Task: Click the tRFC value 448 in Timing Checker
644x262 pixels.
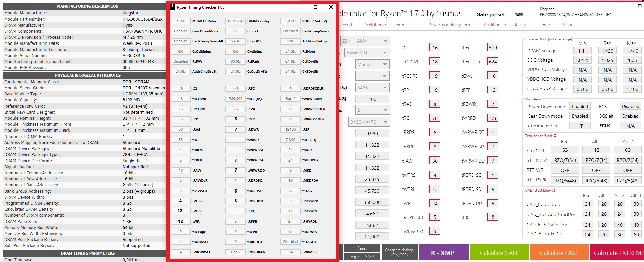Action: tap(236, 89)
